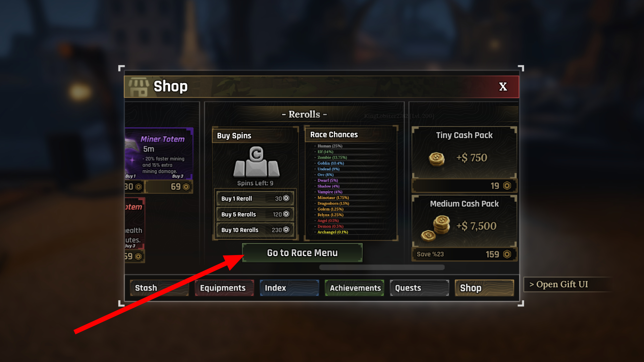Open the Stash tab
This screenshot has height=362, width=644.
pyautogui.click(x=159, y=288)
